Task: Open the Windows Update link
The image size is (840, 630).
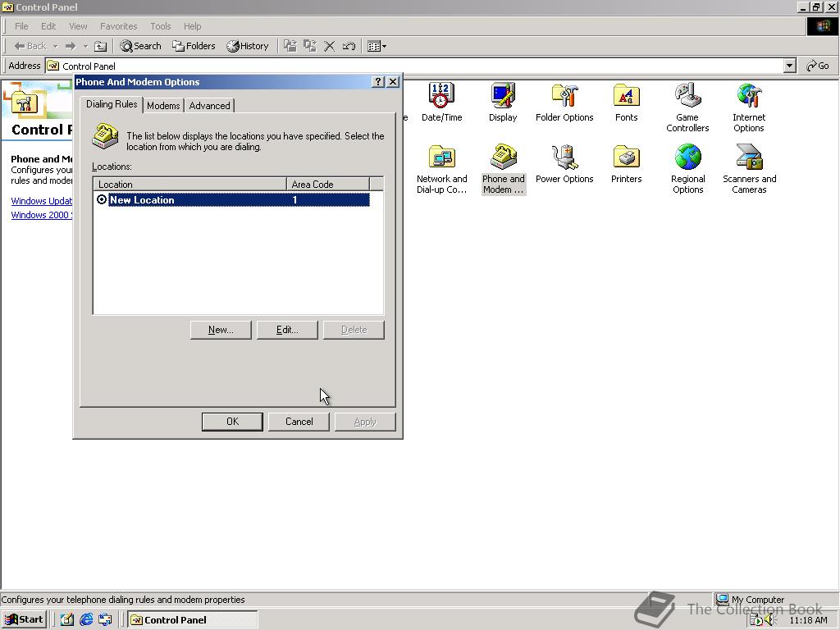Action: click(41, 201)
